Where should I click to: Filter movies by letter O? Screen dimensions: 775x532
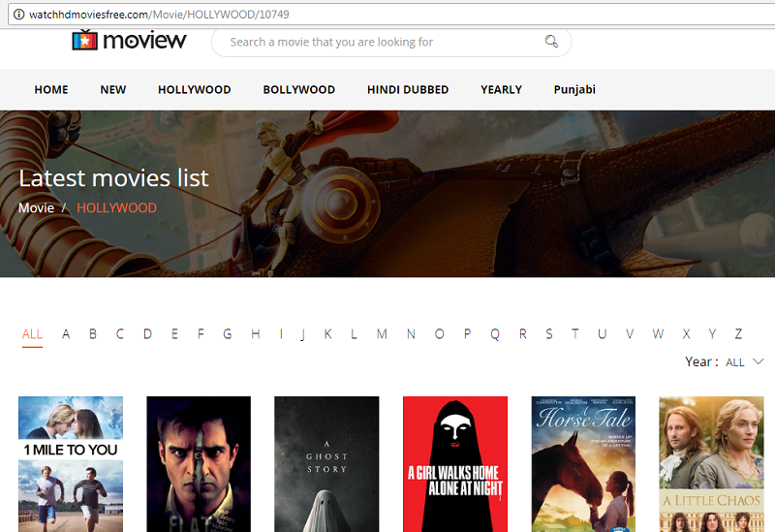(440, 334)
